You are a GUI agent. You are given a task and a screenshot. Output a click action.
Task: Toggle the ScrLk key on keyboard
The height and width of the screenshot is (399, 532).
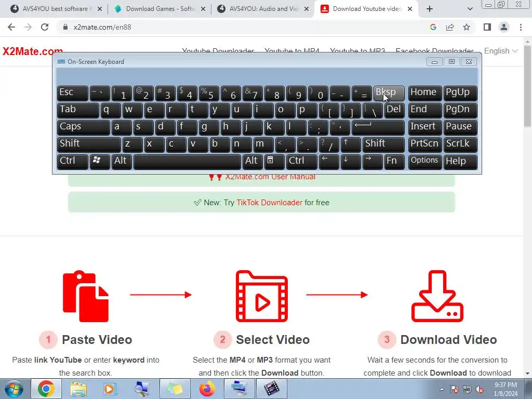click(460, 144)
